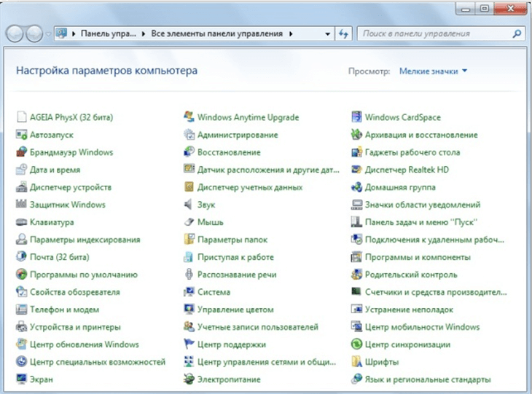Click the address bar refresh button
This screenshot has width=532, height=394.
[x=343, y=34]
